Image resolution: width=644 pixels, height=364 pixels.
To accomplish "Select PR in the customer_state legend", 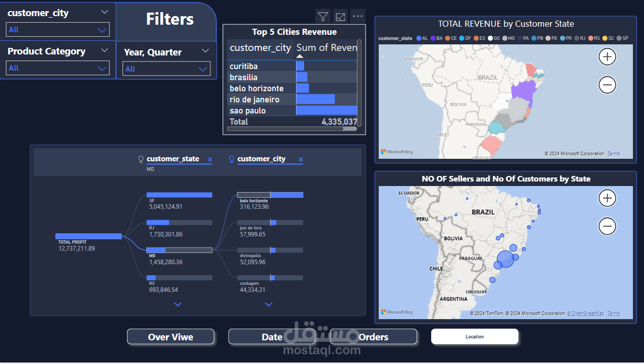I will coord(566,38).
